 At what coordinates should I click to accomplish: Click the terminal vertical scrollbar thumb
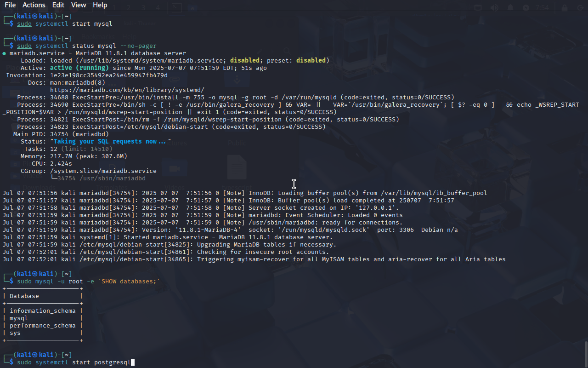point(586,353)
